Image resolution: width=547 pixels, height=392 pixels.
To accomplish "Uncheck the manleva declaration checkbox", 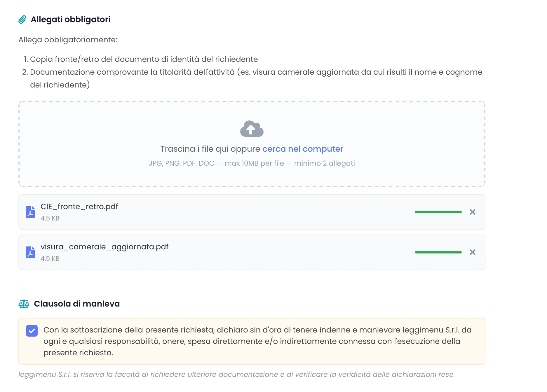I will (x=32, y=331).
